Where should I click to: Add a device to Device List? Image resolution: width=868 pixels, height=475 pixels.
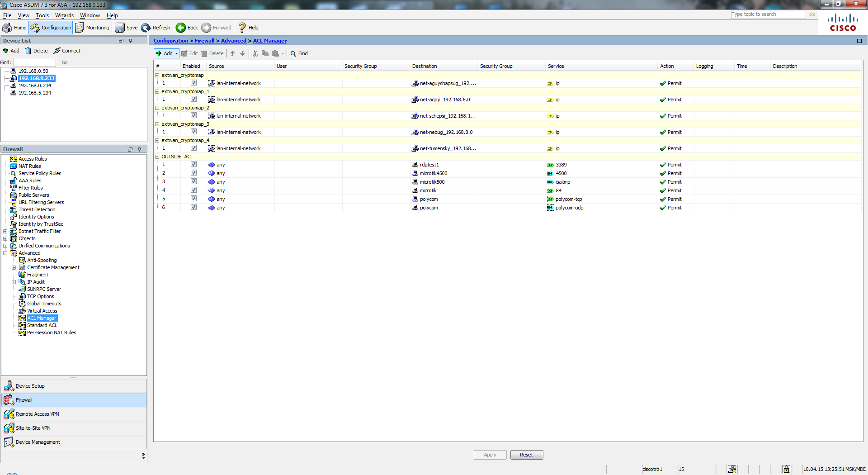(x=11, y=51)
